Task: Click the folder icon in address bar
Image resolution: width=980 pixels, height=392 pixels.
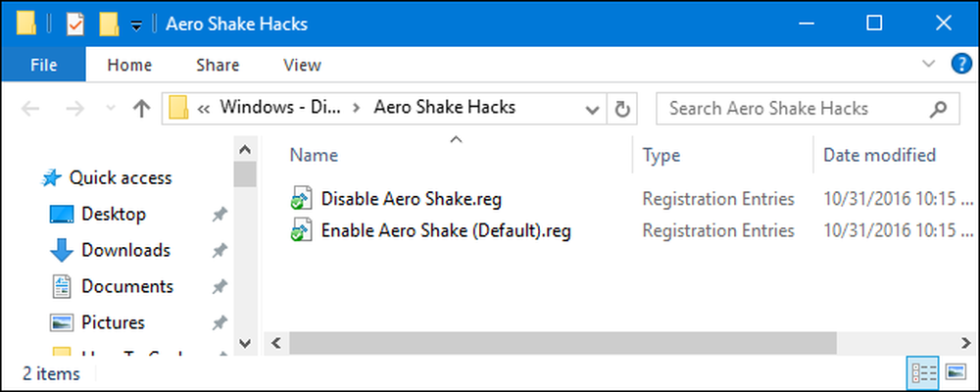Action: (179, 108)
